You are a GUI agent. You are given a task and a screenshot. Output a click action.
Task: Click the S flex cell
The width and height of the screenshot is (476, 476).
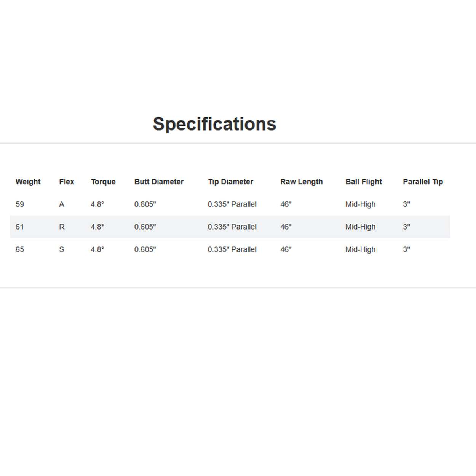tap(62, 249)
